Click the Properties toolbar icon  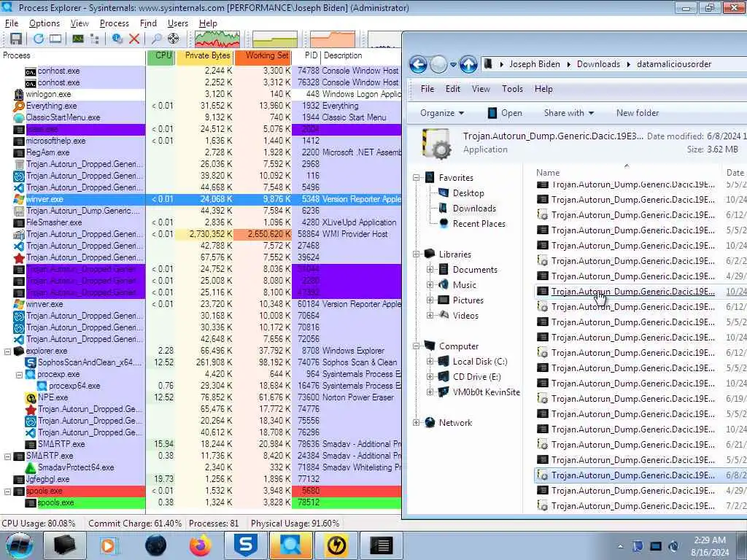point(117,39)
